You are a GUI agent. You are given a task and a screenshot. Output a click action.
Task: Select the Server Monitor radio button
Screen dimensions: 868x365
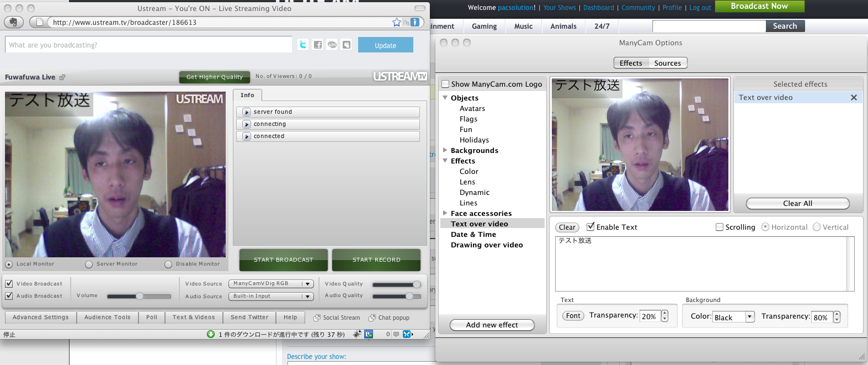(x=89, y=265)
